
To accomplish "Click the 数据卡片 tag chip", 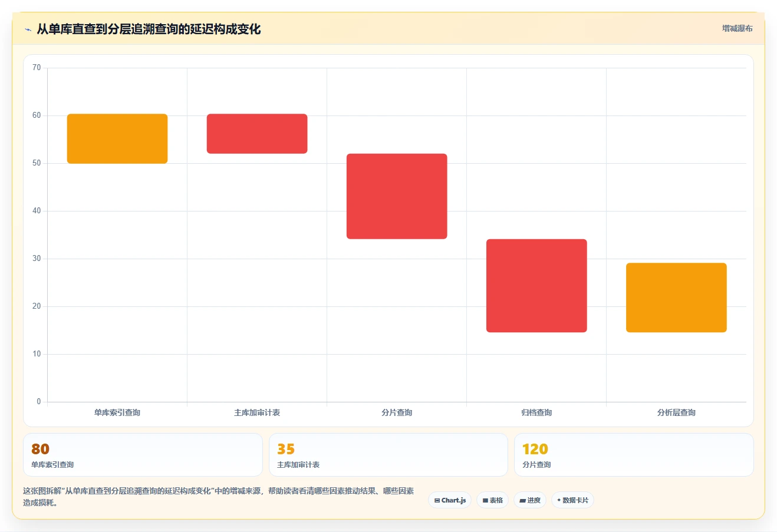I will [x=572, y=500].
